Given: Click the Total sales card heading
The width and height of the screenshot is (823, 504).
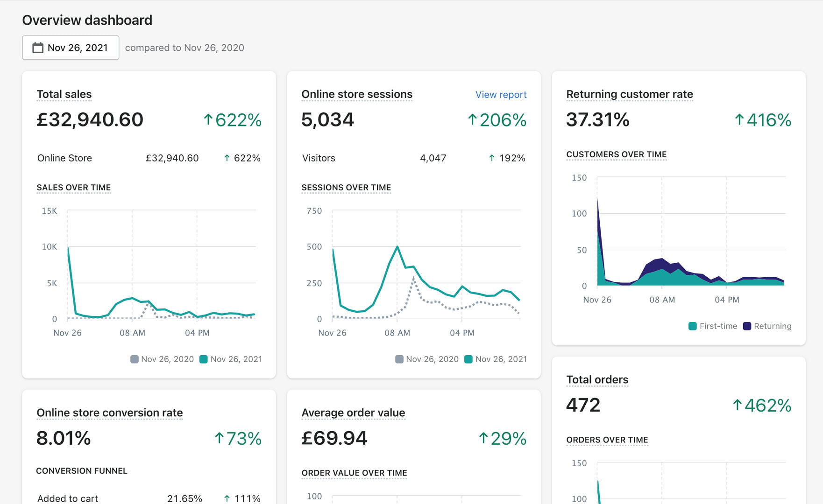Looking at the screenshot, I should tap(64, 94).
